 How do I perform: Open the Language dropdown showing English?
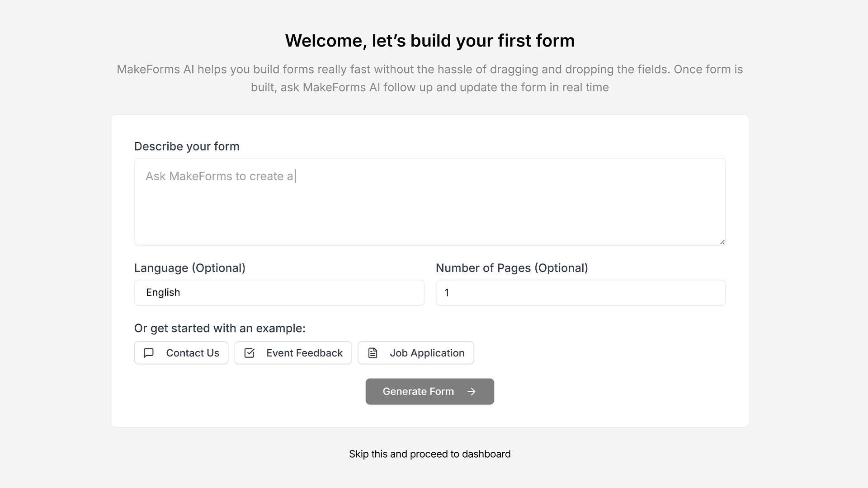pos(279,293)
